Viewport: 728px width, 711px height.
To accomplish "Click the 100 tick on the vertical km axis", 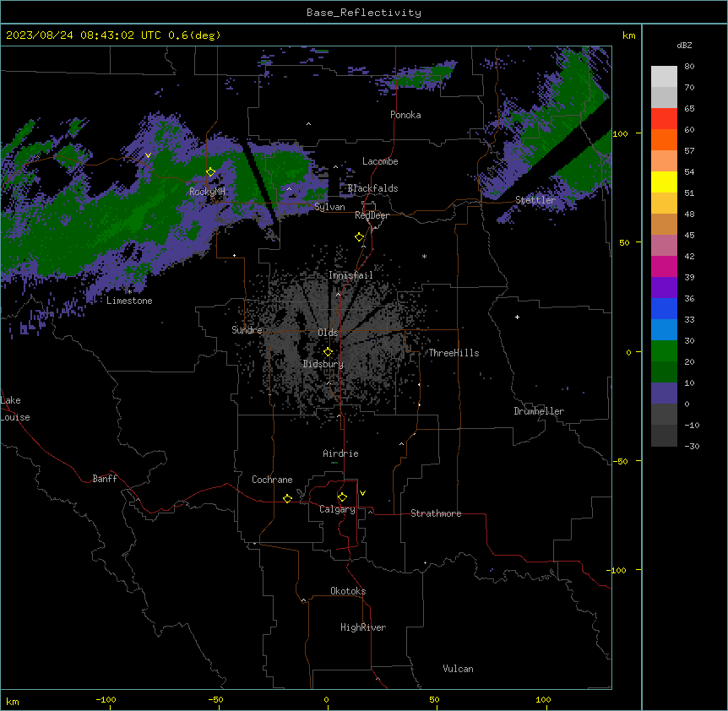I will click(x=620, y=134).
